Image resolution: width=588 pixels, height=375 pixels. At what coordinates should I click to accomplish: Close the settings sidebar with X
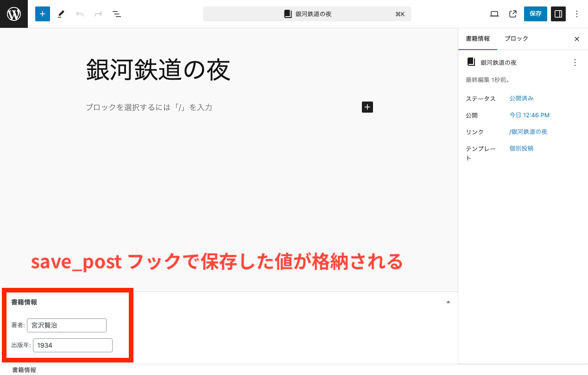tap(577, 39)
